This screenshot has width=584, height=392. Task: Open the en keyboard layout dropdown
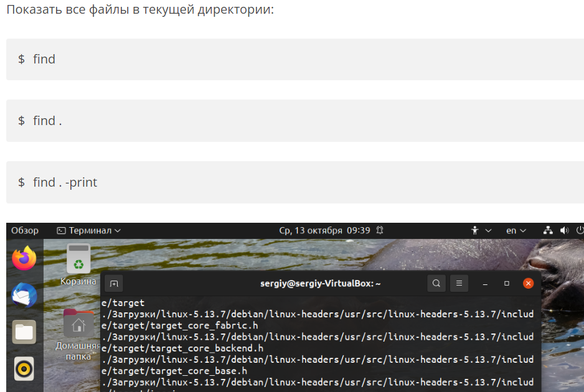pos(516,230)
